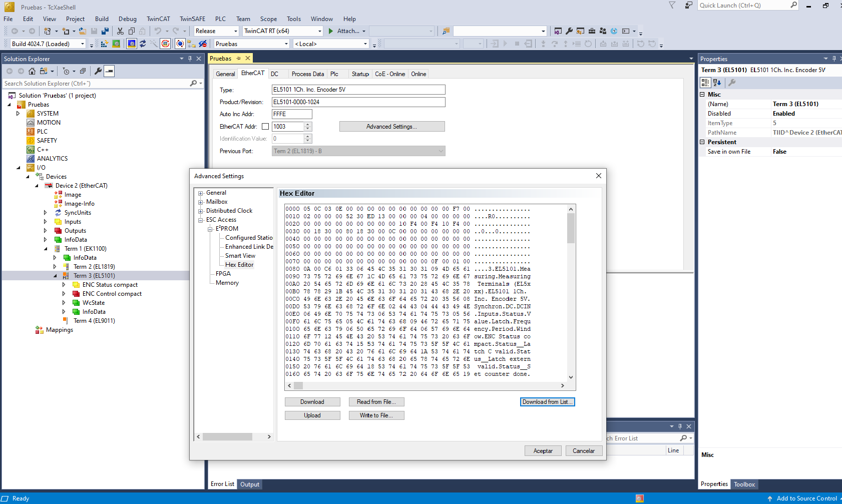
Task: Collapse the Term 3 (EL5101) node
Action: pyautogui.click(x=55, y=276)
